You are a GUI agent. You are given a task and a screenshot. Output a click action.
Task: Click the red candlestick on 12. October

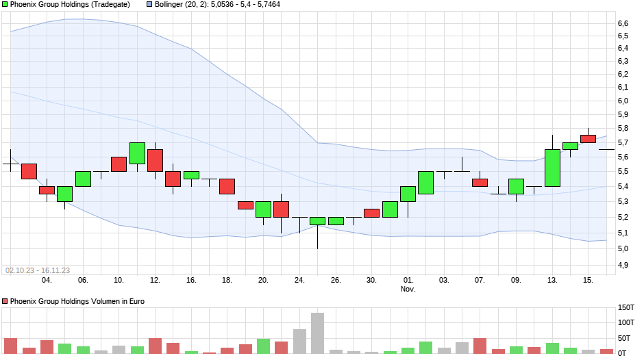click(156, 161)
